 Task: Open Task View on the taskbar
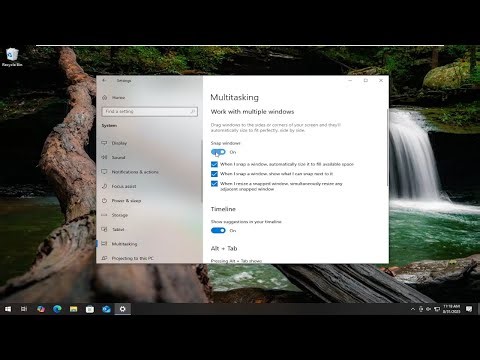pyautogui.click(x=24, y=309)
